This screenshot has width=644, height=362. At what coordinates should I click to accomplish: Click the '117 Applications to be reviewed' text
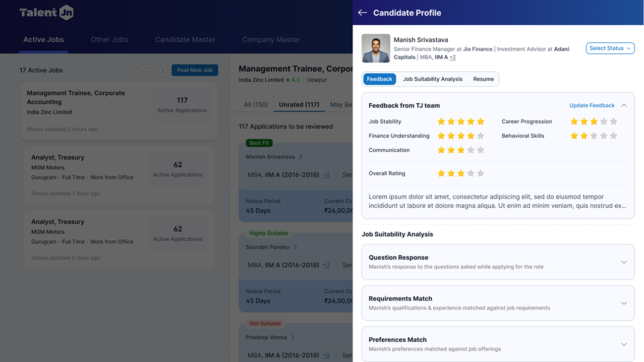tap(286, 127)
